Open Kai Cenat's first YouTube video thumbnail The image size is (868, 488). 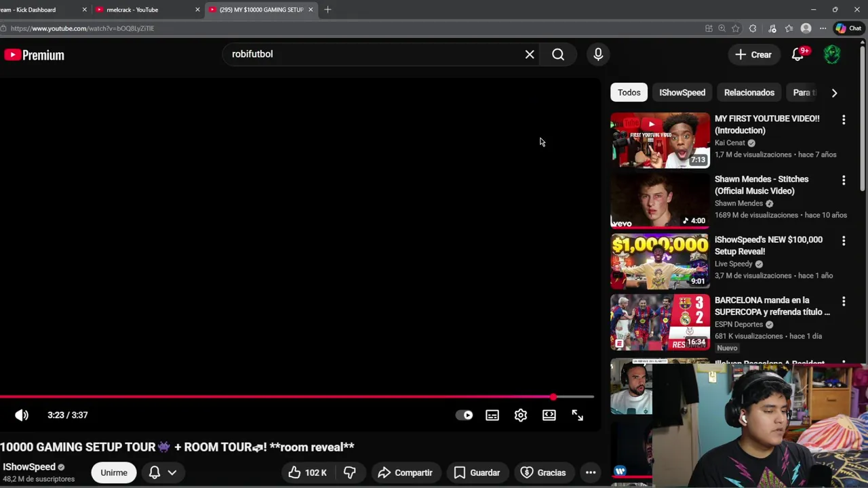pyautogui.click(x=660, y=140)
